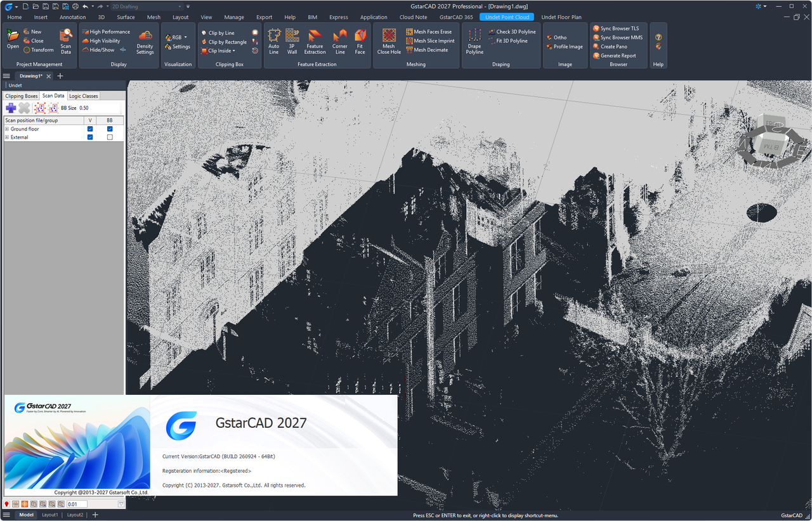Image resolution: width=812 pixels, height=521 pixels.
Task: Click Generate Report
Action: 614,56
